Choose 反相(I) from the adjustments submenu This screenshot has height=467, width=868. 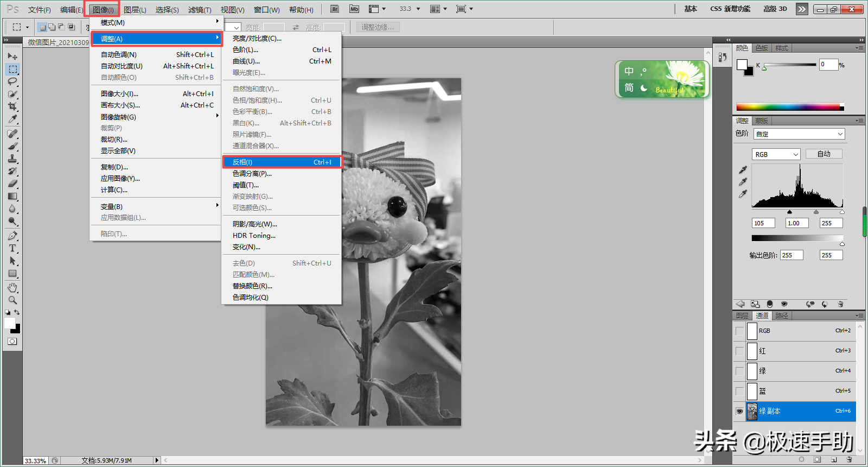282,162
